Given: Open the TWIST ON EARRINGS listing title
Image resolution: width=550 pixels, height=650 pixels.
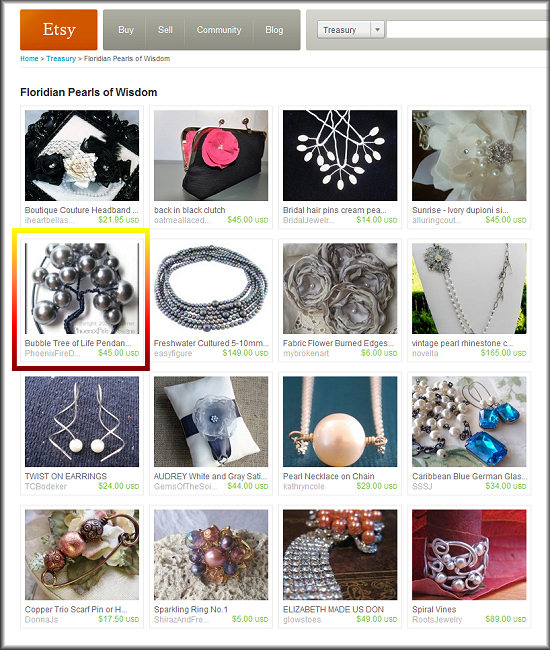Looking at the screenshot, I should pyautogui.click(x=66, y=476).
